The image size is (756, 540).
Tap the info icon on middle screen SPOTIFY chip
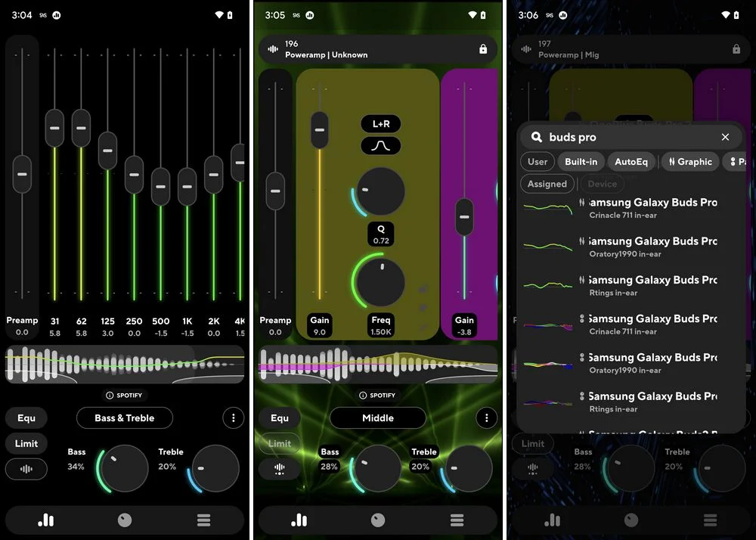[363, 396]
